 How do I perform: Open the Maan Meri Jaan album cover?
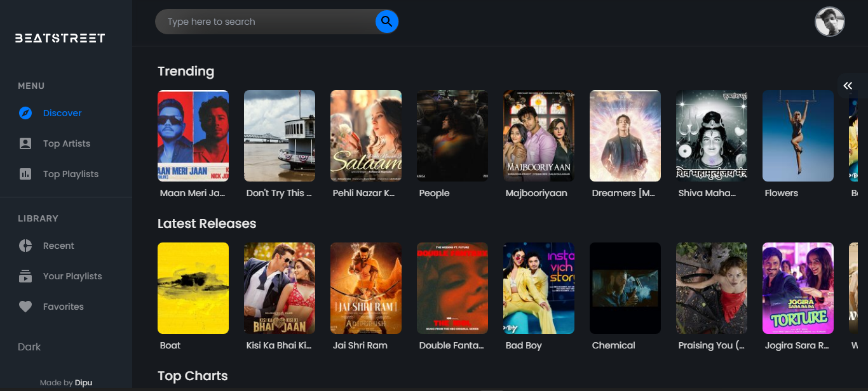(x=193, y=136)
